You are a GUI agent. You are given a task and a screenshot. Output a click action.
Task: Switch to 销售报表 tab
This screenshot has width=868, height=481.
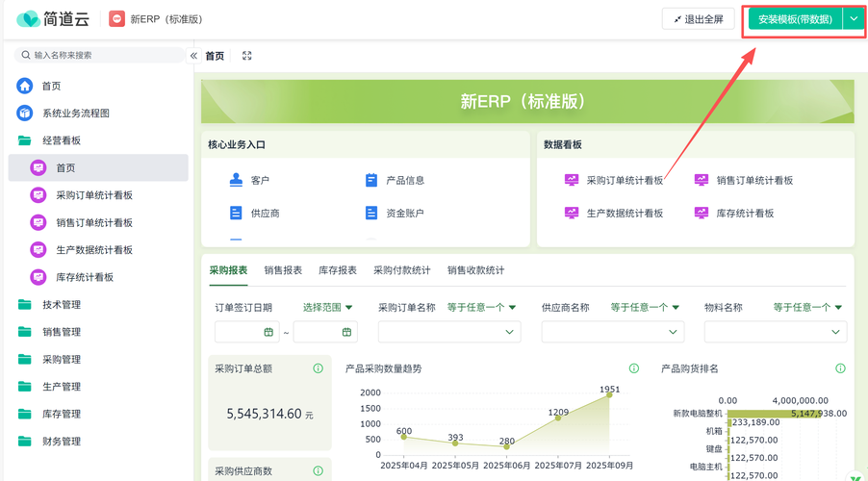[283, 270]
